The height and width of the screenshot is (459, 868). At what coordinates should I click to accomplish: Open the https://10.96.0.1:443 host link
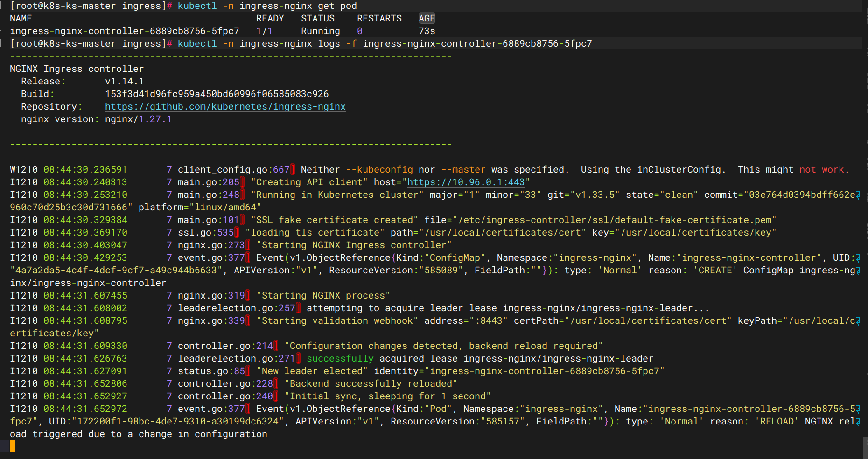click(466, 182)
